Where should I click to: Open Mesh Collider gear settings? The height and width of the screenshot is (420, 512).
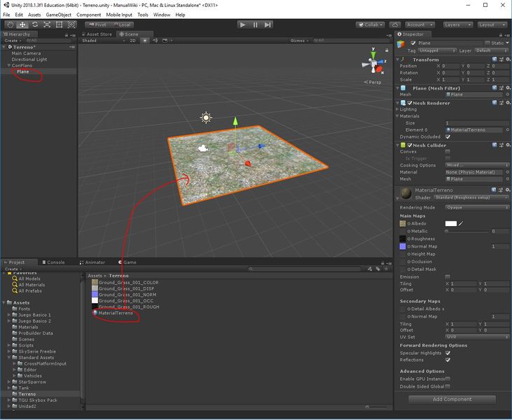tap(508, 145)
